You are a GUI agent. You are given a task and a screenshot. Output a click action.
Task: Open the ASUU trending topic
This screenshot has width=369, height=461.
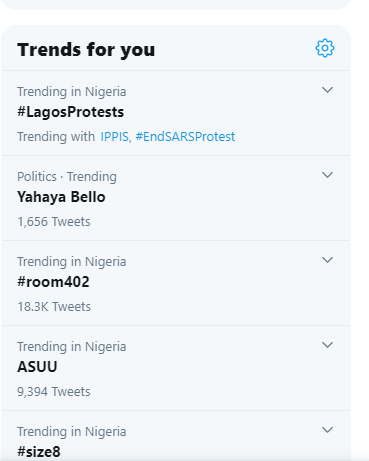click(37, 367)
